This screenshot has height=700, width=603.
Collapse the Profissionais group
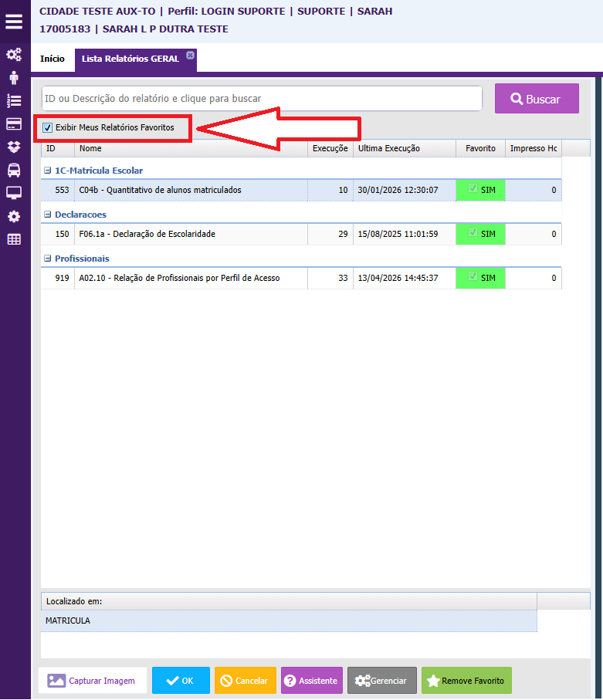[48, 259]
